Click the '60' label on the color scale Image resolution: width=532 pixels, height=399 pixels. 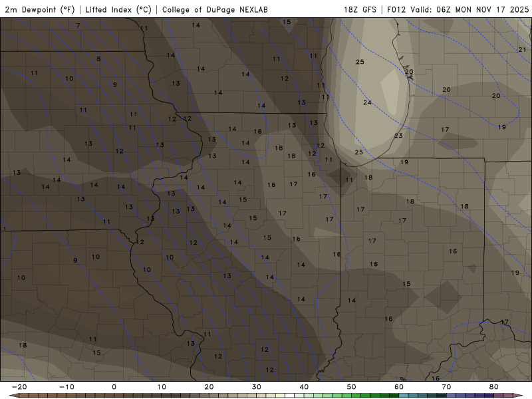click(x=399, y=387)
